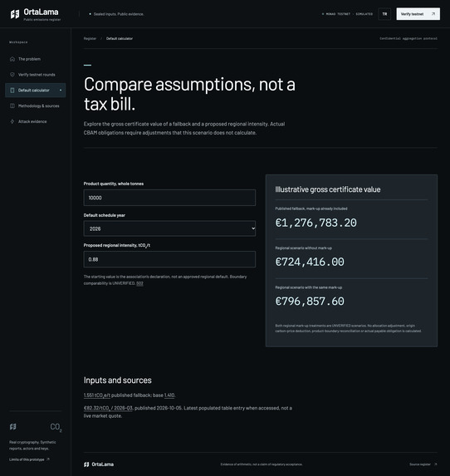Screen dimensions: 450x476
Task: Click the OrtaLama logo icon in the header
Action: tap(15, 14)
